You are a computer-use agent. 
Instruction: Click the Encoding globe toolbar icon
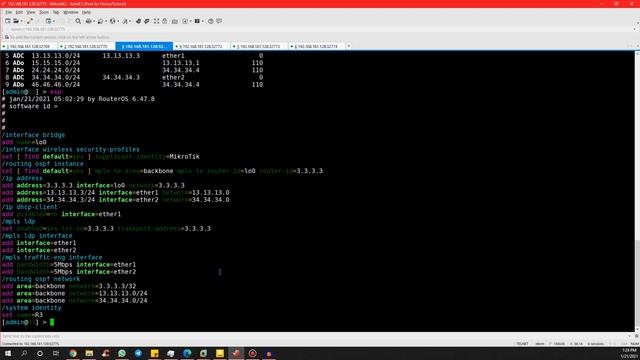112,21
